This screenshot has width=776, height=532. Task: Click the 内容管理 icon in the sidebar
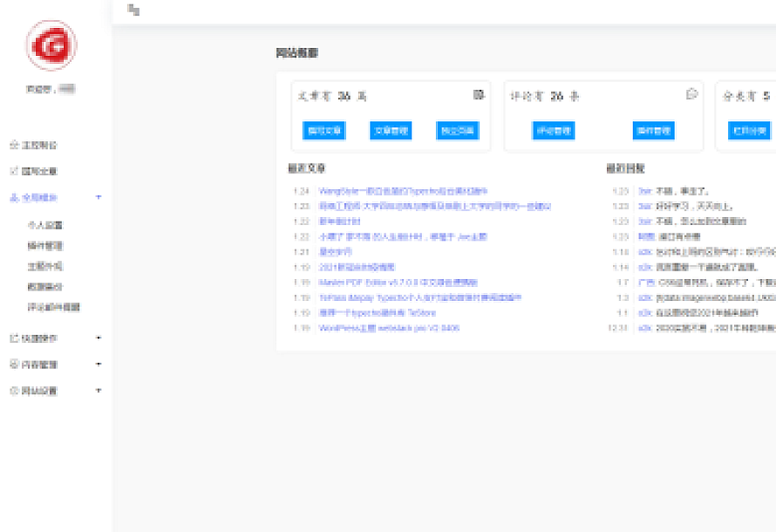(14, 364)
